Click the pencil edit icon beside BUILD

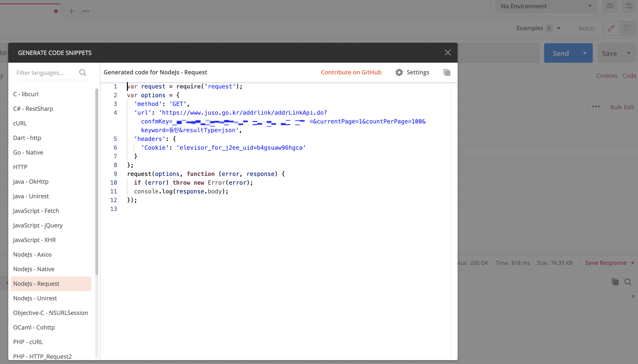[x=611, y=28]
